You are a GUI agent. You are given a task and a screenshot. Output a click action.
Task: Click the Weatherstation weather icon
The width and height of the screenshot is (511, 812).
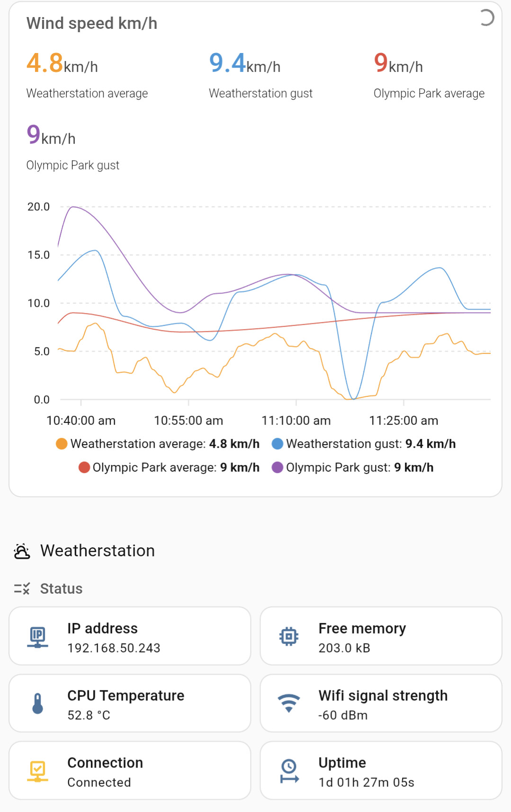22,551
